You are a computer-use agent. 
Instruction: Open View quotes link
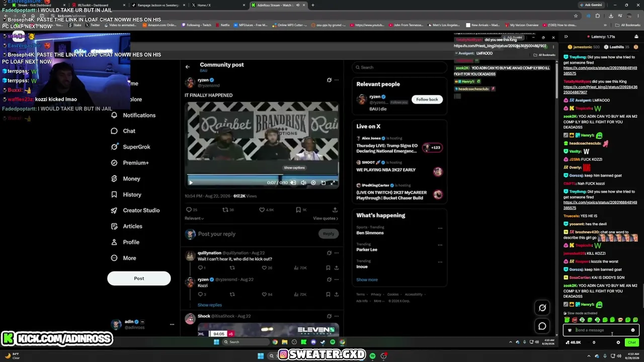pyautogui.click(x=326, y=218)
